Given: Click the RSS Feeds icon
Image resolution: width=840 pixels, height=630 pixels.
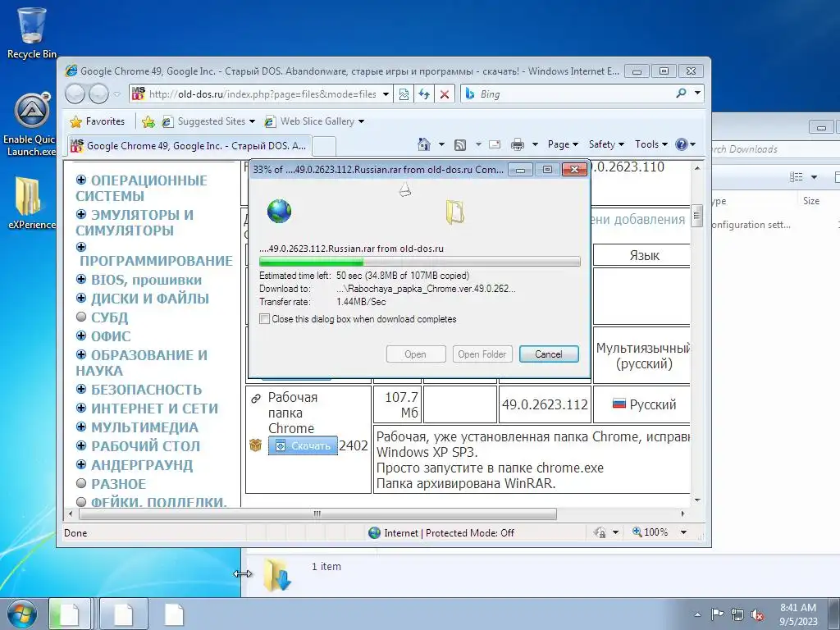Looking at the screenshot, I should 460,144.
